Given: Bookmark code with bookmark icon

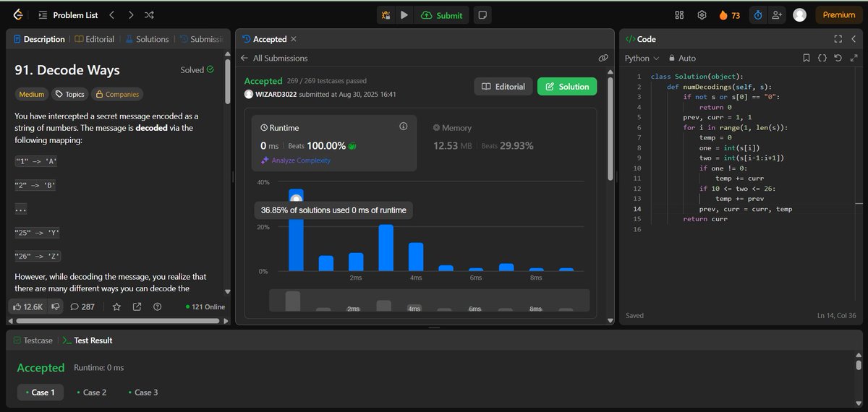Looking at the screenshot, I should [x=807, y=58].
